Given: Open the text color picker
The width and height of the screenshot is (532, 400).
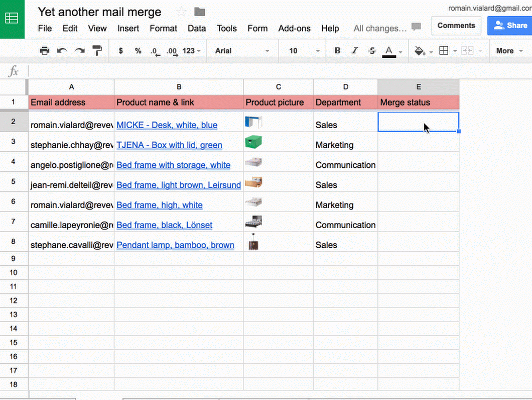Looking at the screenshot, I should point(389,50).
